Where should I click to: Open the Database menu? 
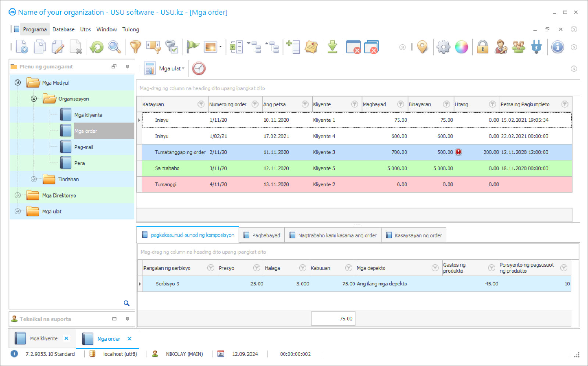click(63, 29)
